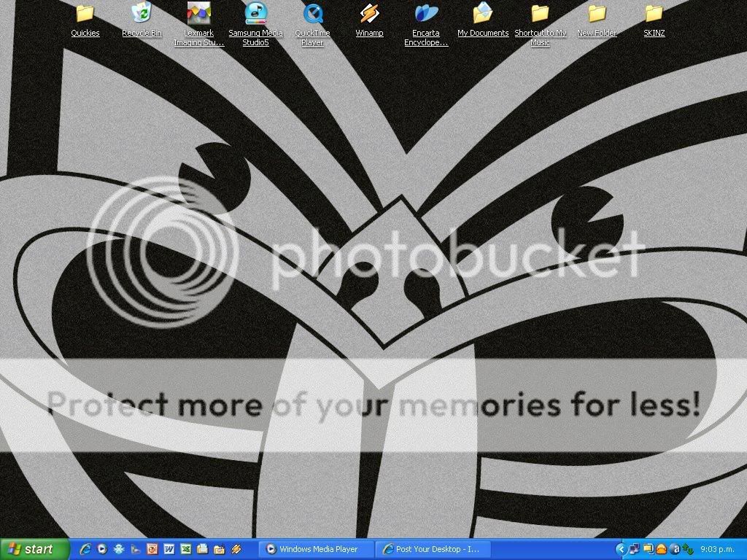Launch Word from the Quick Launch bar

tap(169, 549)
